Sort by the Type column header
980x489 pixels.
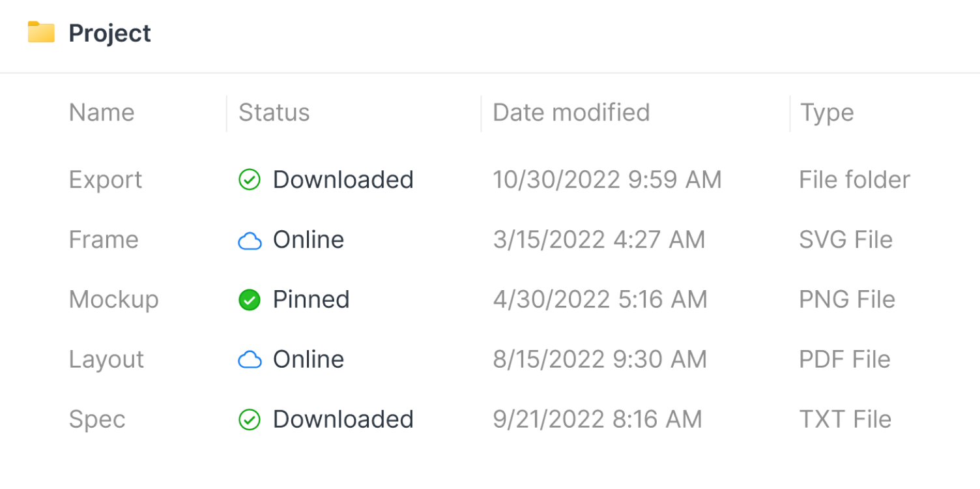tap(826, 113)
